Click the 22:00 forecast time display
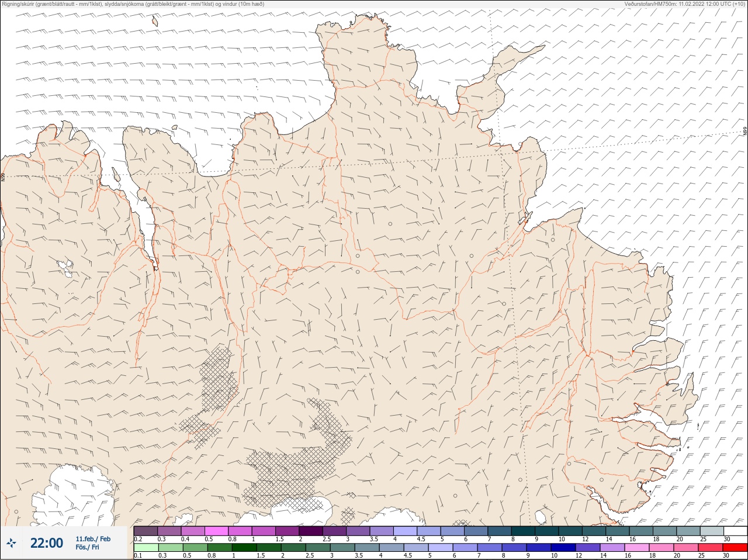This screenshot has height=560, width=748. click(x=47, y=543)
